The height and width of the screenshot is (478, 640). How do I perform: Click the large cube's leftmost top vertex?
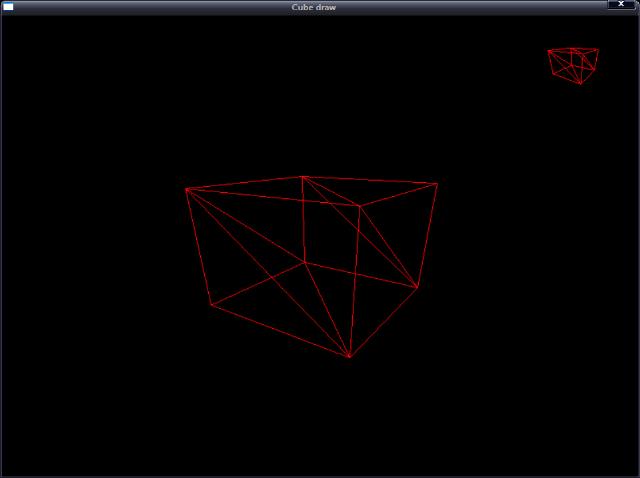186,188
